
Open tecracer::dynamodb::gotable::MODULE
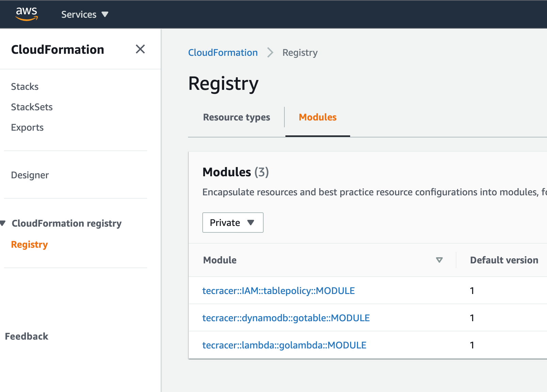286,318
